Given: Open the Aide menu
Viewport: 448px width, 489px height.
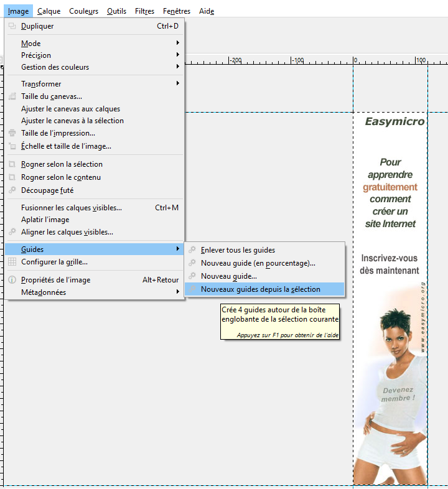Looking at the screenshot, I should click(x=207, y=11).
